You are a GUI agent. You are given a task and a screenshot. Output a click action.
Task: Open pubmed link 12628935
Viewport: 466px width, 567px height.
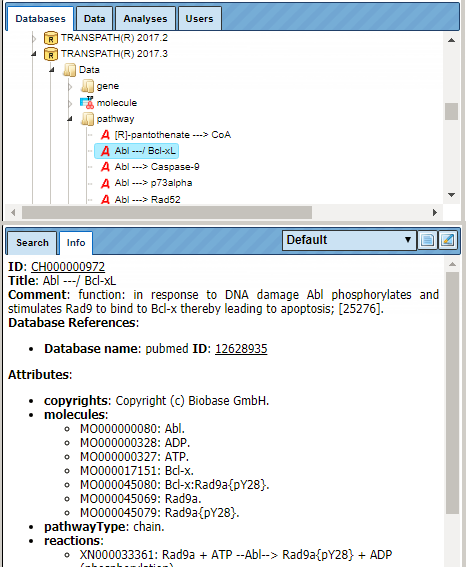pos(241,349)
